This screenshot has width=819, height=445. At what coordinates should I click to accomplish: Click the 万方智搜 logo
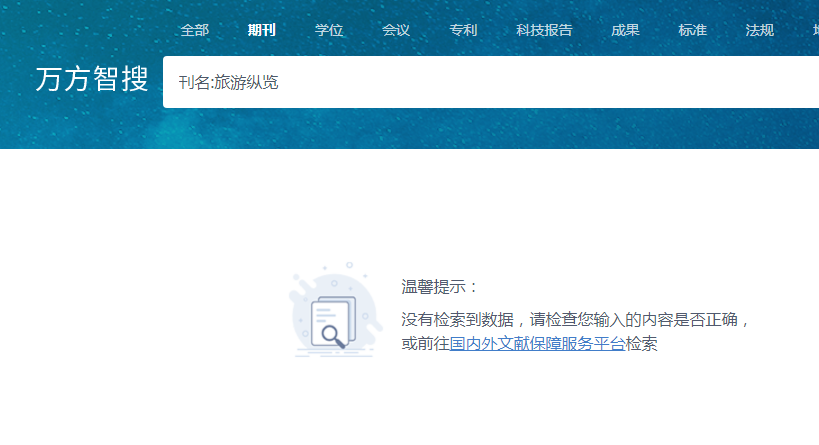[91, 81]
